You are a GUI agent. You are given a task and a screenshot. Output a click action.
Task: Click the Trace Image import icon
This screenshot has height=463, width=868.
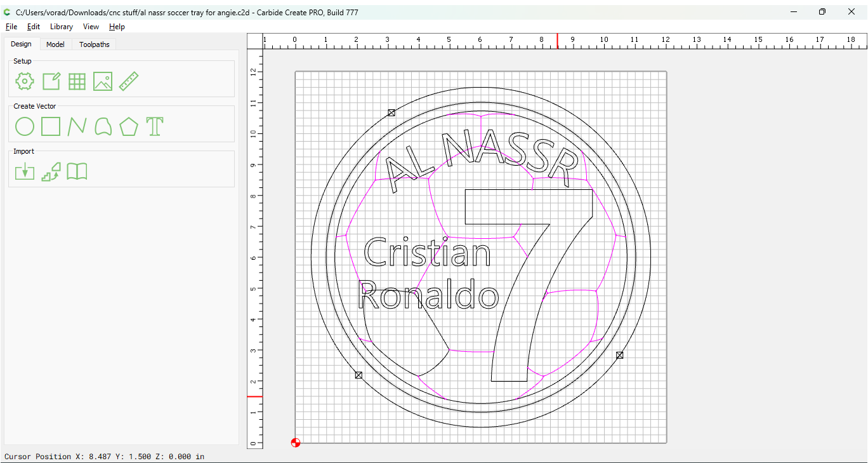tap(51, 171)
